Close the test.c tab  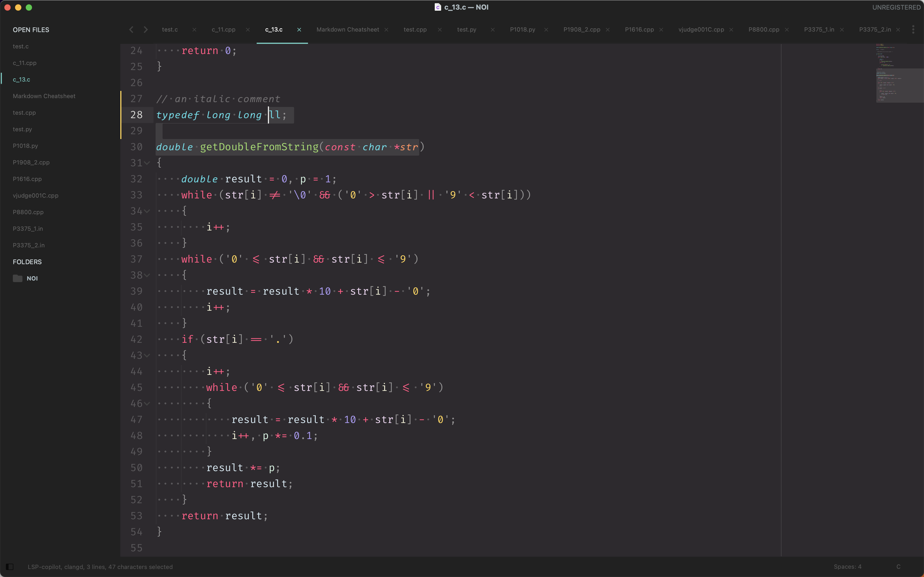point(194,30)
